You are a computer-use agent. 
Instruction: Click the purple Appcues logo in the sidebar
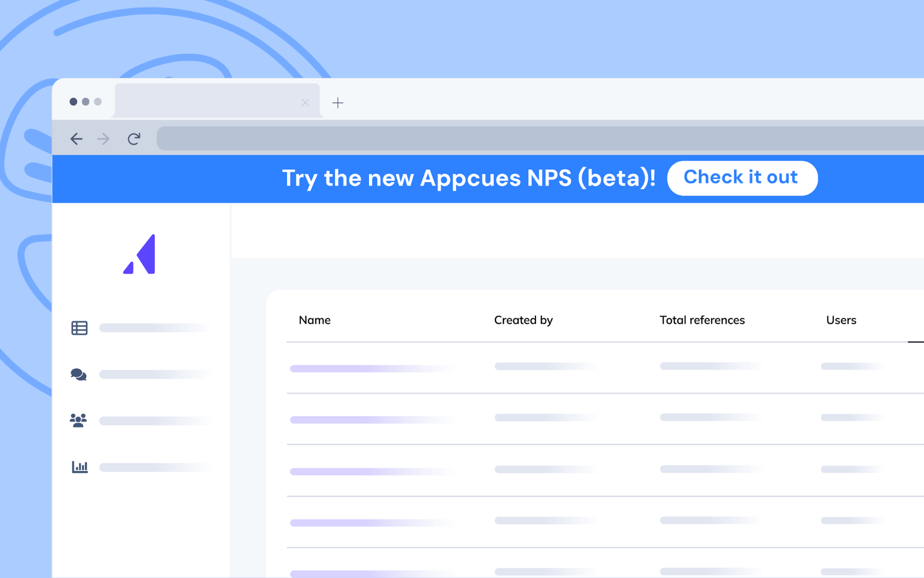click(139, 254)
